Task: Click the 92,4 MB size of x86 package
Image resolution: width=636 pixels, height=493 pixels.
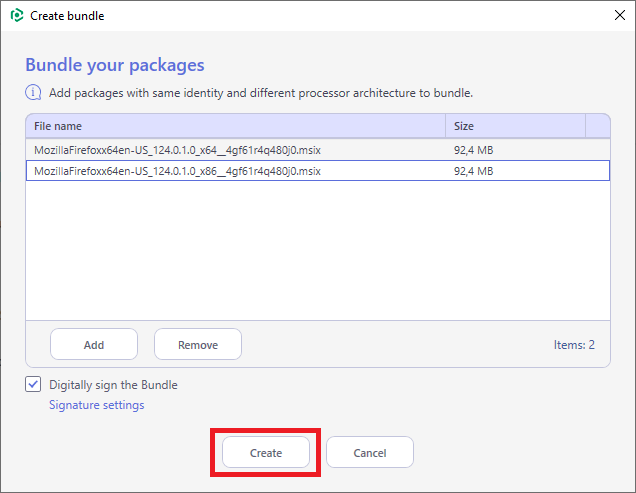Action: (473, 171)
